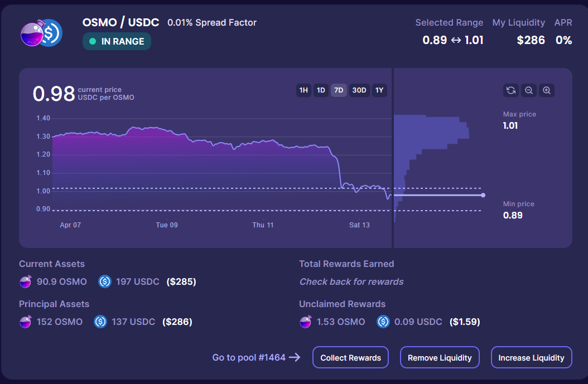Click USDC icon under Current Assets
Screen dimensions: 588x384
105,281
